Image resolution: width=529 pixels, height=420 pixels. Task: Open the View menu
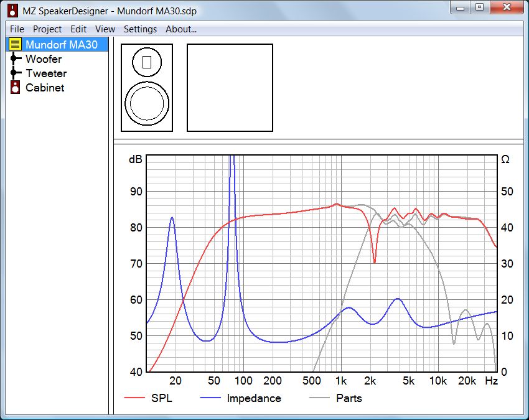[x=105, y=29]
